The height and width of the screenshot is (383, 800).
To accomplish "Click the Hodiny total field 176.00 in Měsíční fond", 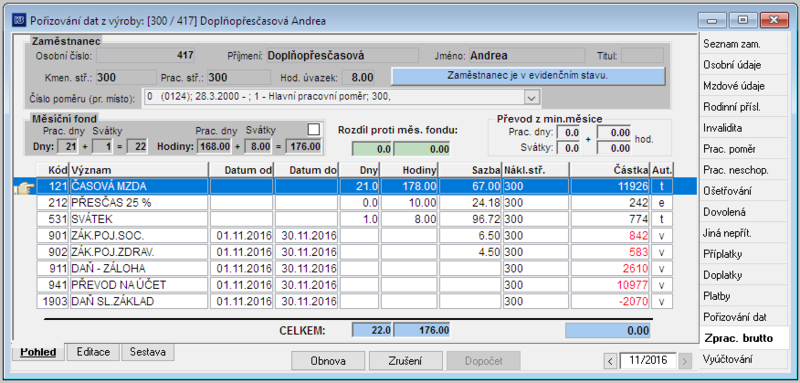I will tap(303, 146).
